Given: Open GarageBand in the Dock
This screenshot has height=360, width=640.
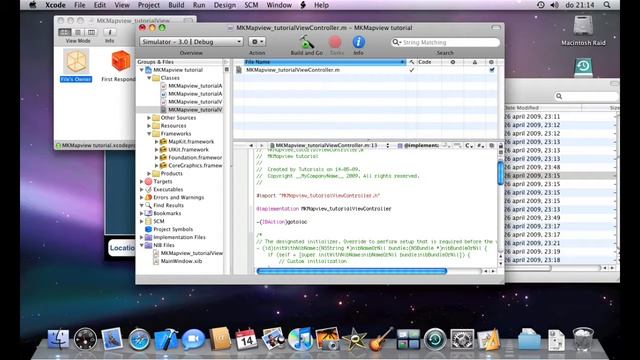Looking at the screenshot, I should tap(381, 339).
